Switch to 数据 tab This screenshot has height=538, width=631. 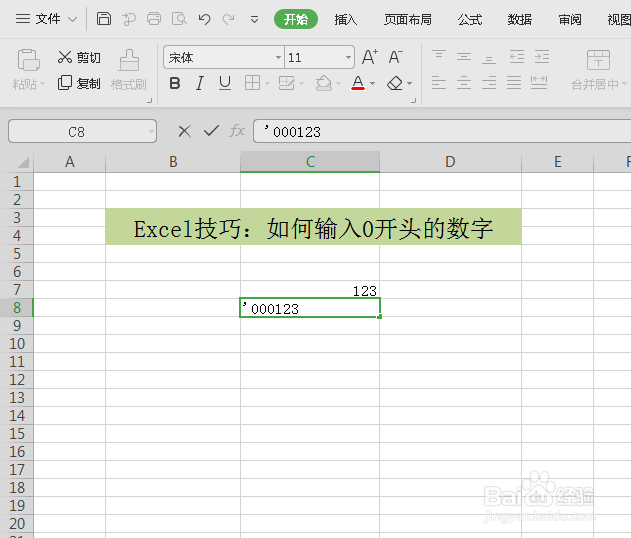coord(520,19)
